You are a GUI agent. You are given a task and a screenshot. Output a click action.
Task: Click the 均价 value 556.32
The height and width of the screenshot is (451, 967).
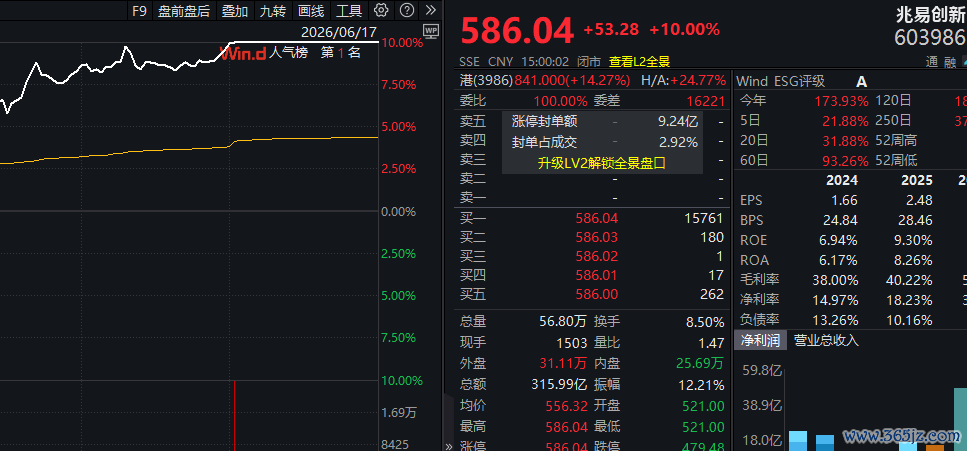[566, 406]
